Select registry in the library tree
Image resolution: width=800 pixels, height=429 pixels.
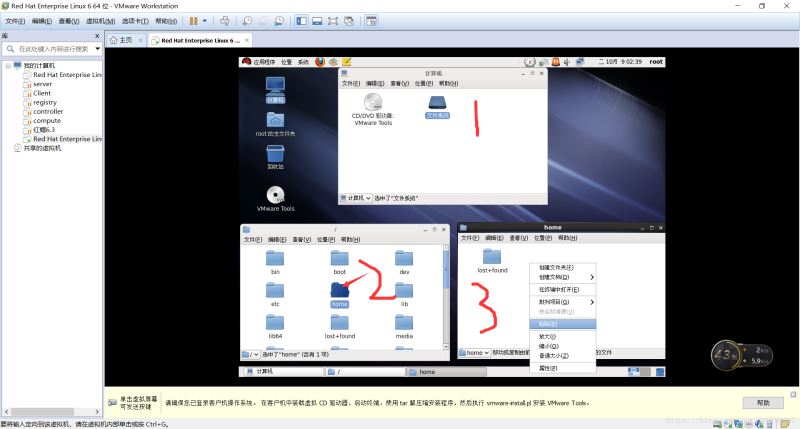click(45, 103)
